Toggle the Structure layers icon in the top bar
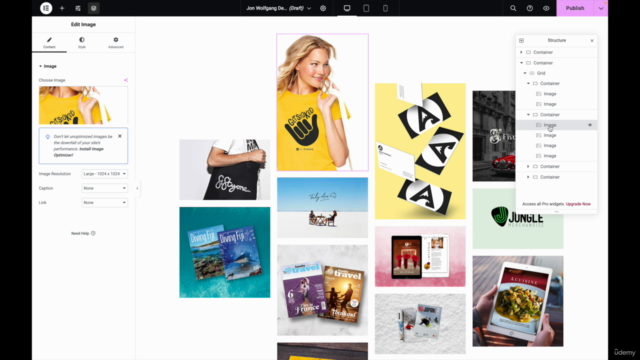The height and width of the screenshot is (360, 640). tap(93, 8)
